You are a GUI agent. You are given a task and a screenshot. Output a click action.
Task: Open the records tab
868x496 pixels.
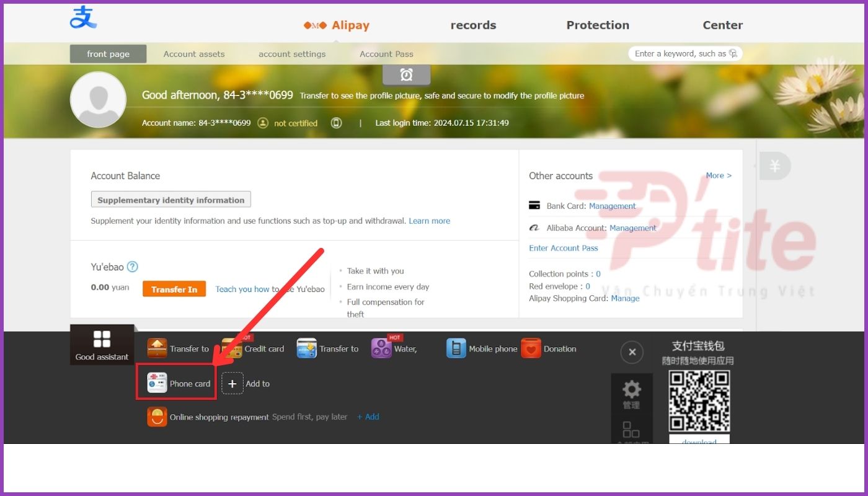pyautogui.click(x=473, y=25)
